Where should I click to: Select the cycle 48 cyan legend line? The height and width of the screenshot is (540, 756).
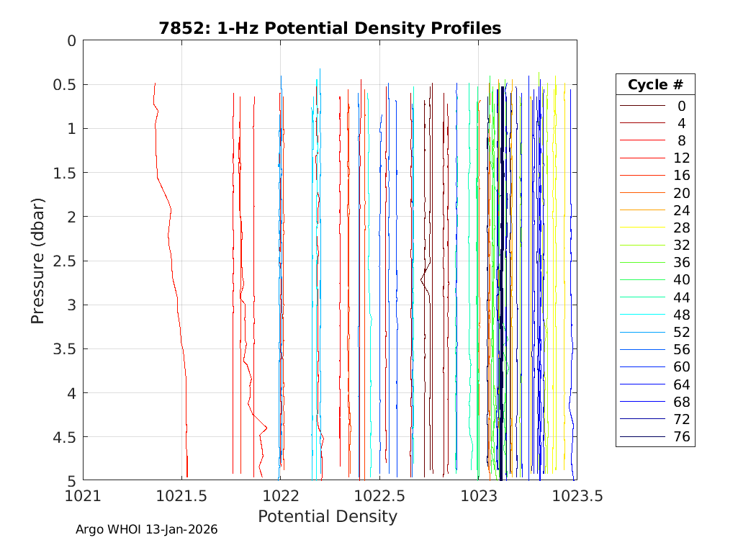point(642,315)
